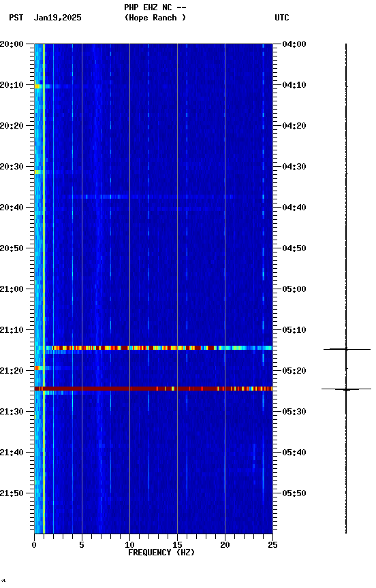Click the '21:40' PST time label
Viewport: 376px width, 588px height.
pos(12,453)
